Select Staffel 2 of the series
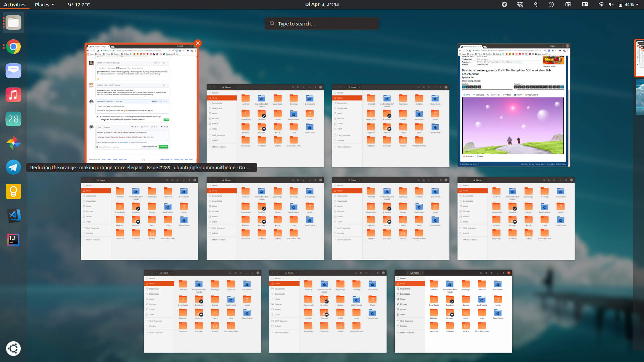Screen dimensions: 644x362 [x=468, y=87]
